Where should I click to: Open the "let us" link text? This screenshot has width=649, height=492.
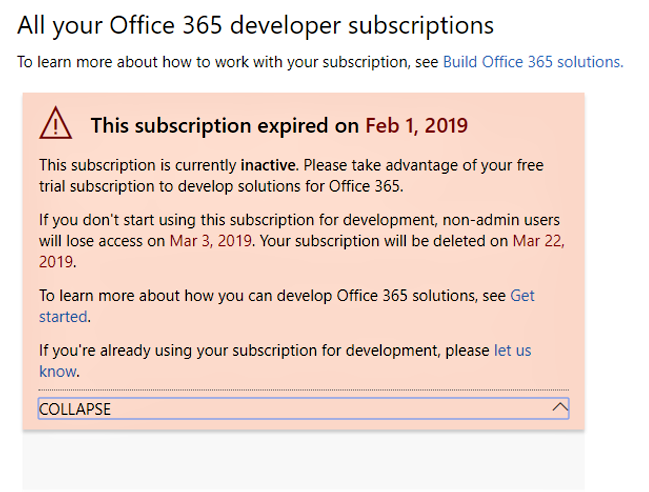pos(512,350)
